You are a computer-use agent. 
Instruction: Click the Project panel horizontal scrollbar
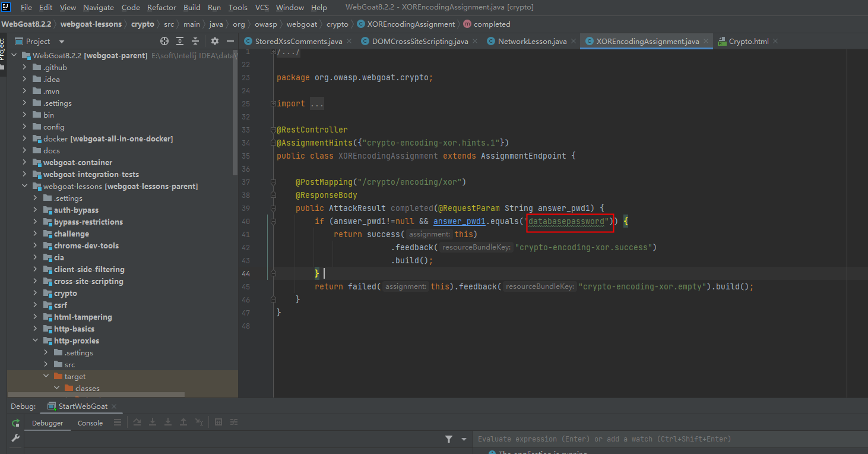[96, 395]
